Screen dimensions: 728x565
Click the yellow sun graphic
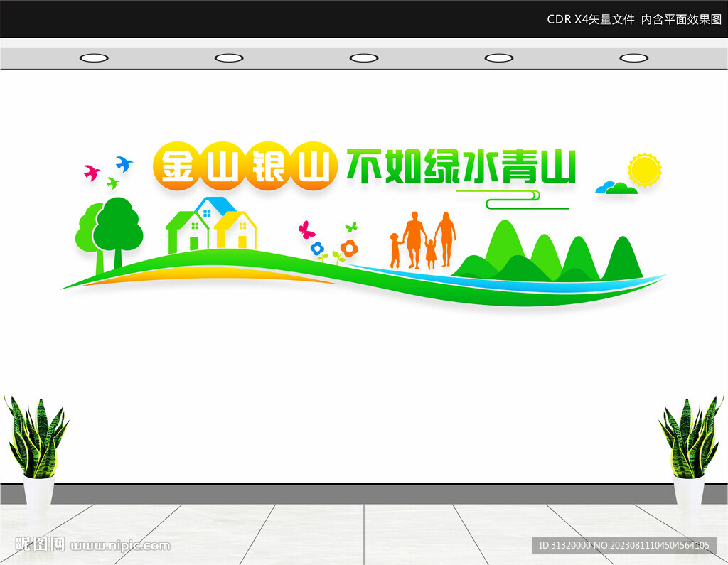[644, 170]
